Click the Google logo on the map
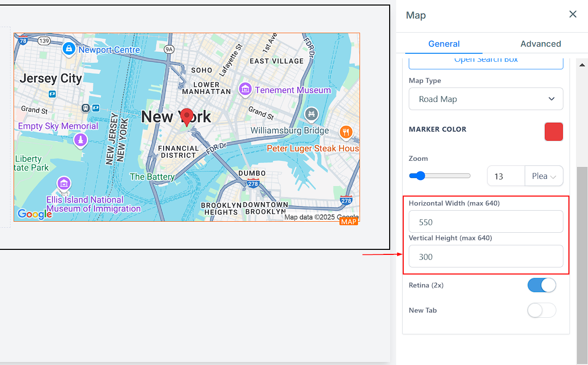This screenshot has width=588, height=365. point(35,214)
